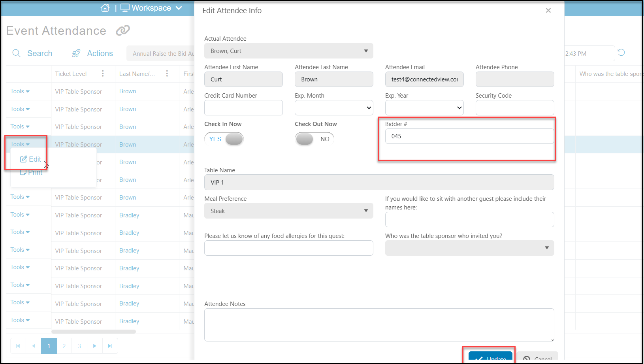Viewport: 644px width, 364px height.
Task: Jump to the last page arrow
Action: (x=110, y=346)
